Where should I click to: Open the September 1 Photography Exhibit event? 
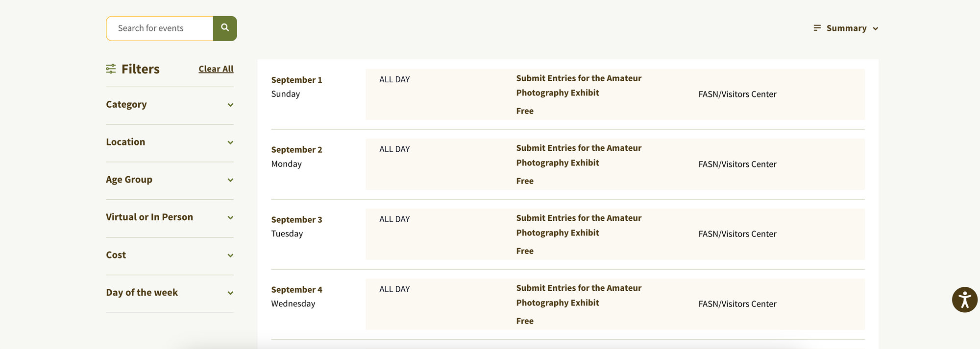[x=579, y=85]
